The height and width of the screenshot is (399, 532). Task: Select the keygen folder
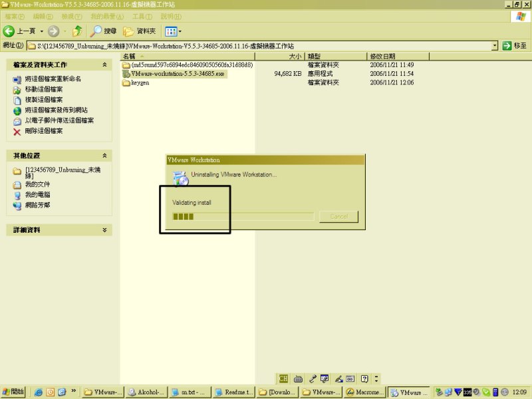136,82
